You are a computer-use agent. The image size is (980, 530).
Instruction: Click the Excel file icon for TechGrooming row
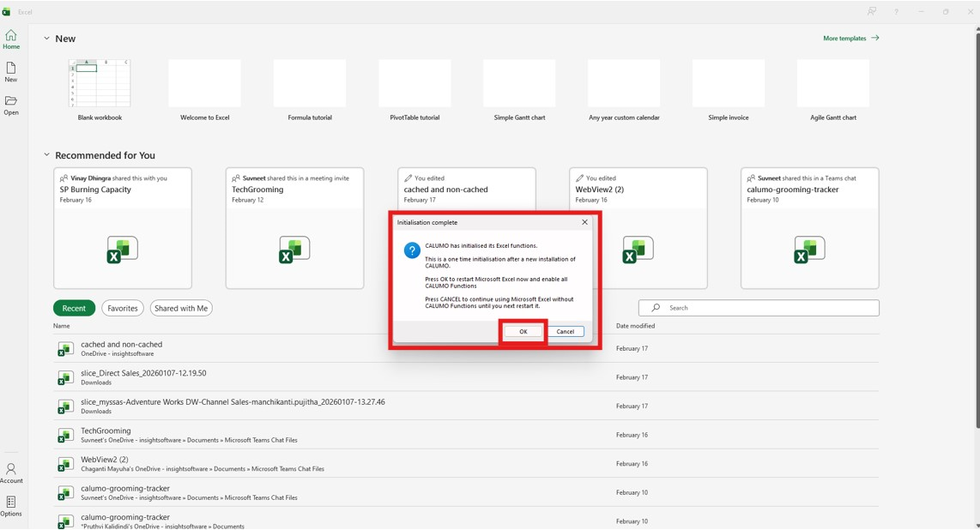[x=65, y=436]
